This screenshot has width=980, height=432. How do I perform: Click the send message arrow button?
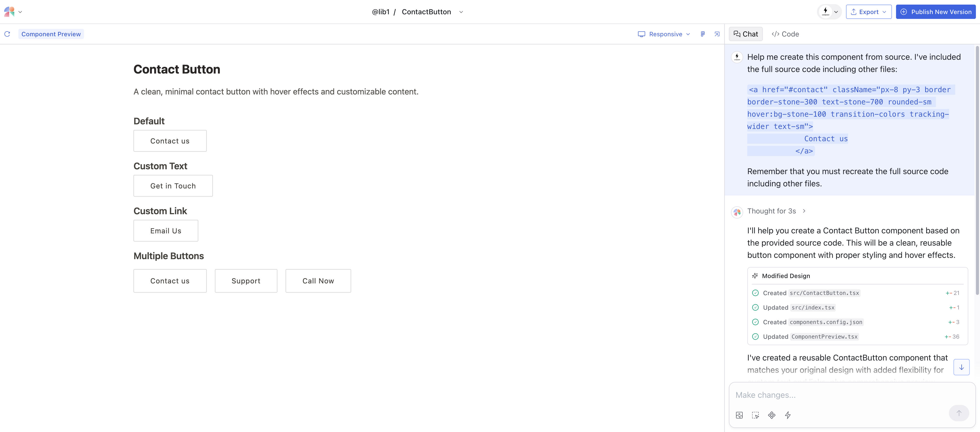click(x=959, y=413)
